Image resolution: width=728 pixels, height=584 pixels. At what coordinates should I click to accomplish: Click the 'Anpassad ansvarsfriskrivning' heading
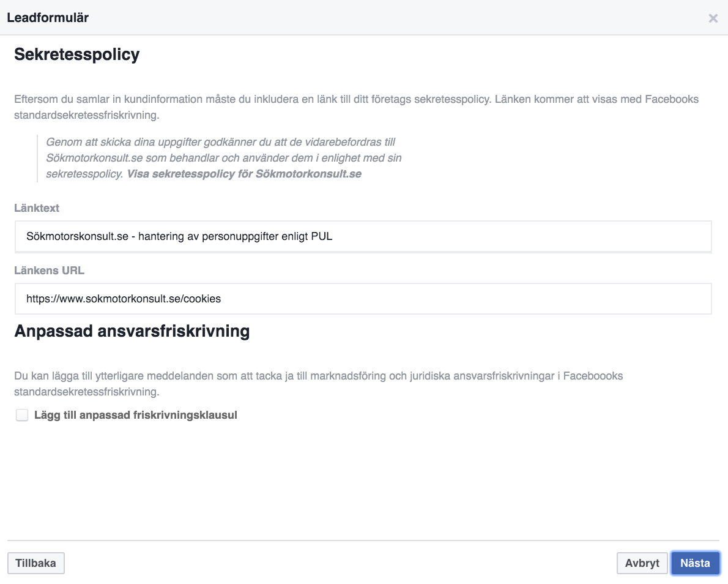pyautogui.click(x=132, y=331)
